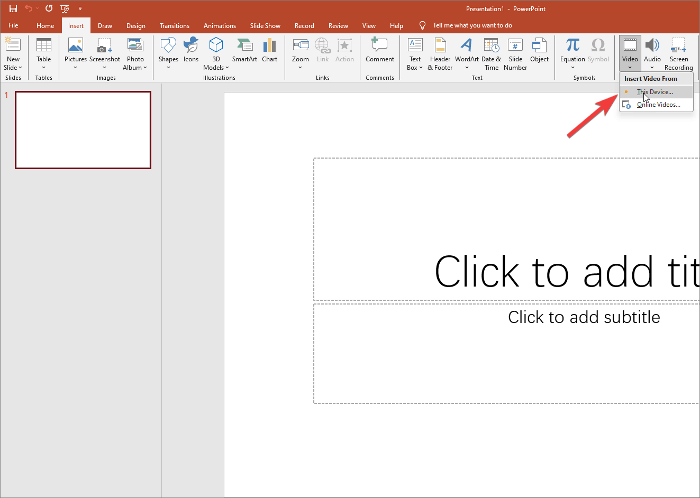Select Online Videos menu option
This screenshot has height=498, width=700.
click(x=658, y=104)
